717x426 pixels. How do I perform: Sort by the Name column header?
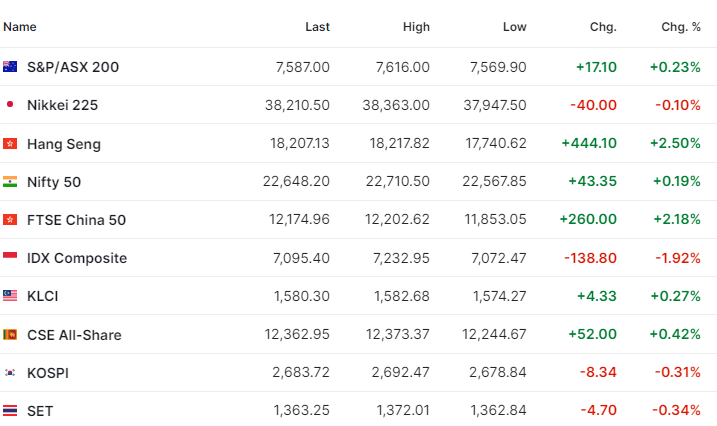click(20, 27)
